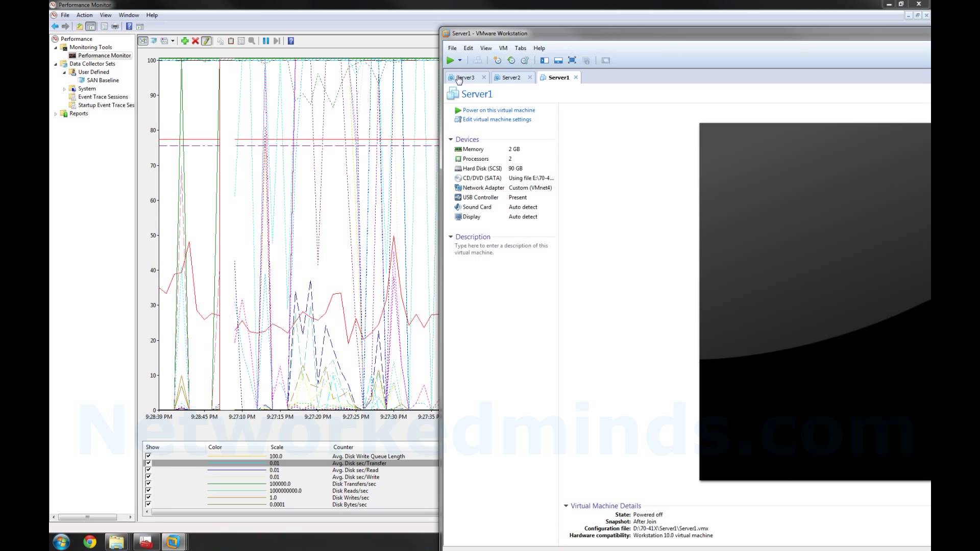Click Power on this virtual machine link
Image resolution: width=980 pixels, height=551 pixels.
click(x=499, y=110)
